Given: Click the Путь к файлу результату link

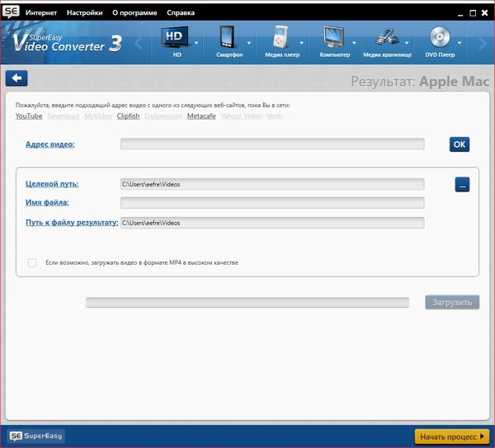Looking at the screenshot, I should pos(72,223).
